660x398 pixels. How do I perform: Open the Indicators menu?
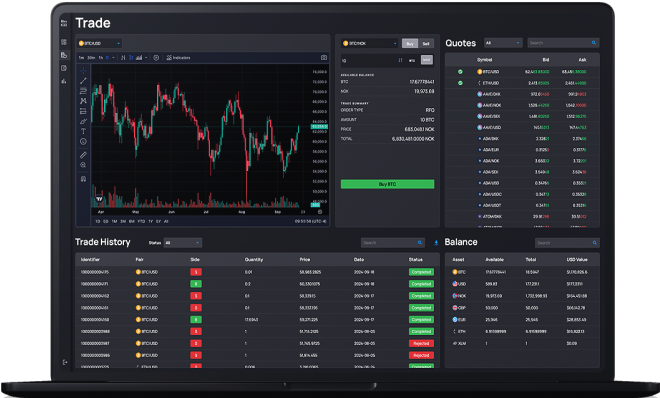(x=178, y=58)
